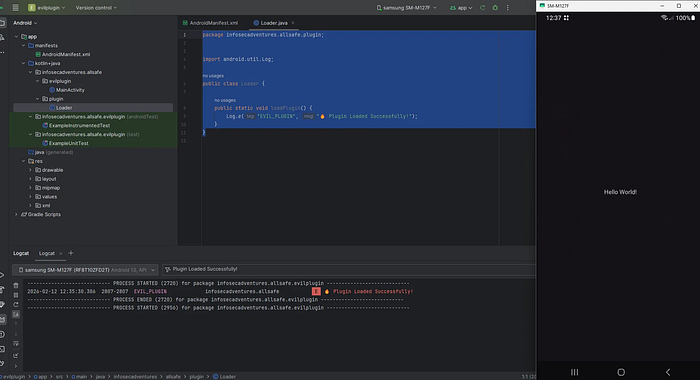Switch to the AndroidManifest.xml editor tab
700x380 pixels.
[210, 23]
